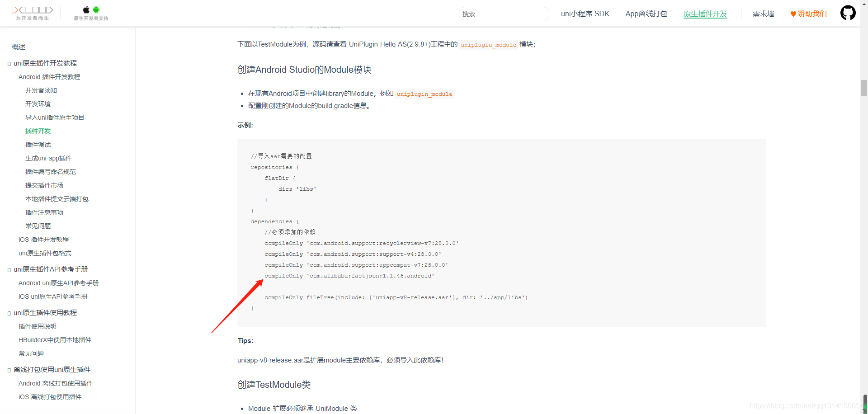This screenshot has width=868, height=414.
Task: Go to 开发环境 page
Action: (x=38, y=104)
